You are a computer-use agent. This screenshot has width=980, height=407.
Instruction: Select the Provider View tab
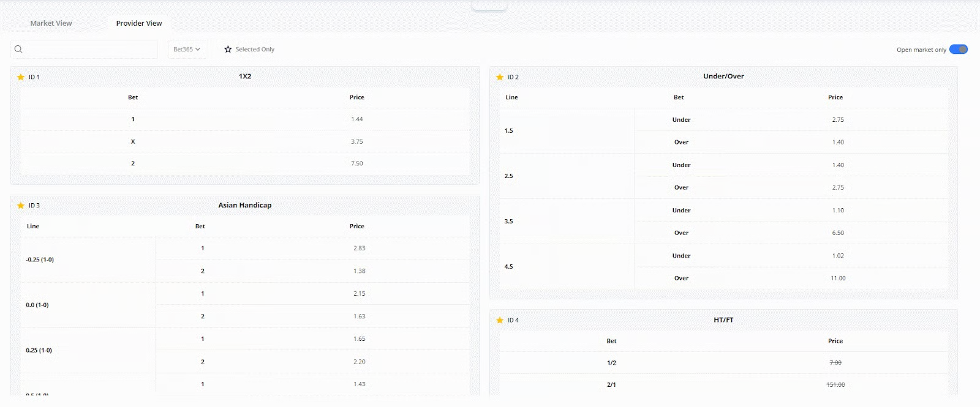[139, 23]
